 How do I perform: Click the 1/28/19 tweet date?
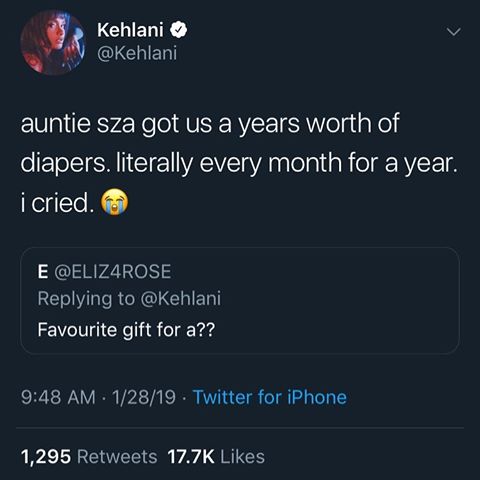click(x=144, y=397)
